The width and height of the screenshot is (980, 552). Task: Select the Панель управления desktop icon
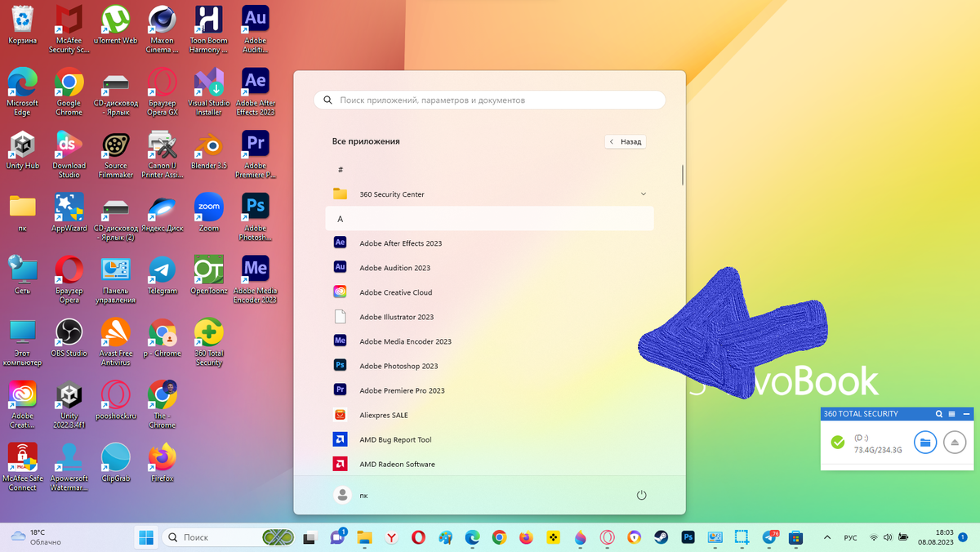point(115,279)
